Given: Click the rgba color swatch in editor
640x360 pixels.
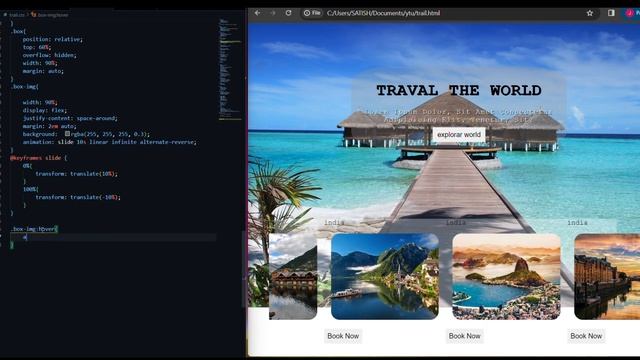Looking at the screenshot, I should point(67,134).
